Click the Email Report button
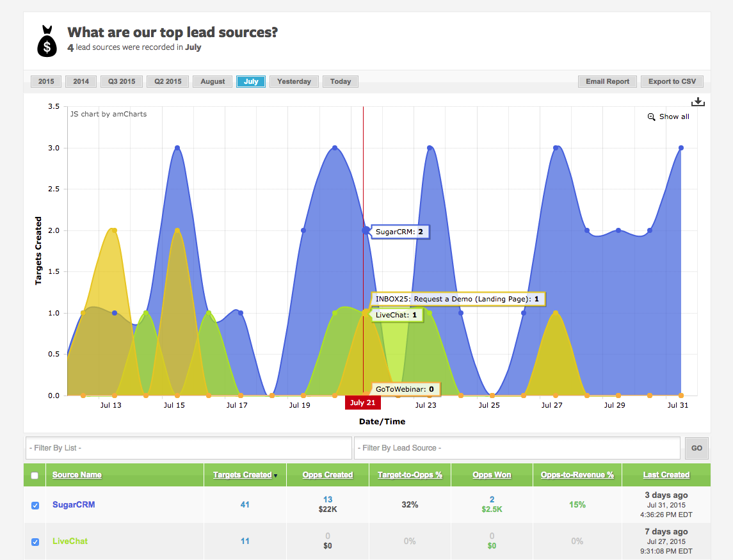 pyautogui.click(x=608, y=81)
